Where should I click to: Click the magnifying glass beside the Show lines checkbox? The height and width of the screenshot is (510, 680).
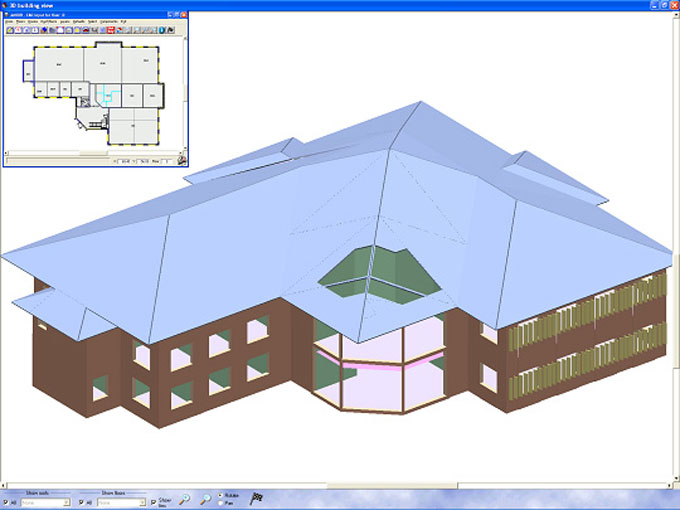[x=185, y=498]
